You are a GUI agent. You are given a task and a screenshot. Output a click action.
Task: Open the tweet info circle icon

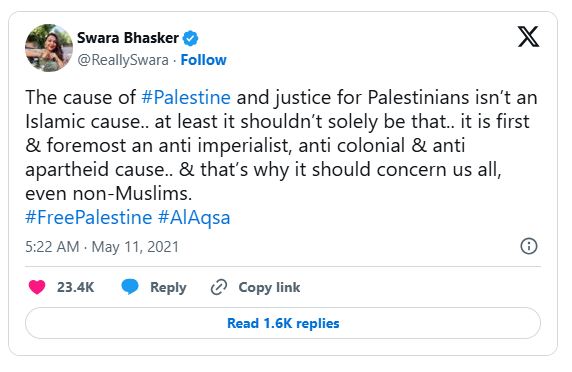pos(529,246)
